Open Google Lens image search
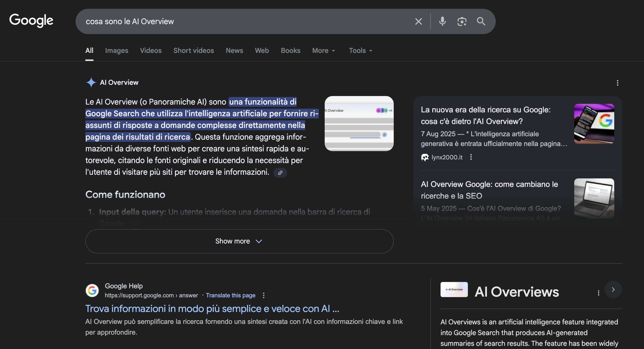 pyautogui.click(x=462, y=21)
